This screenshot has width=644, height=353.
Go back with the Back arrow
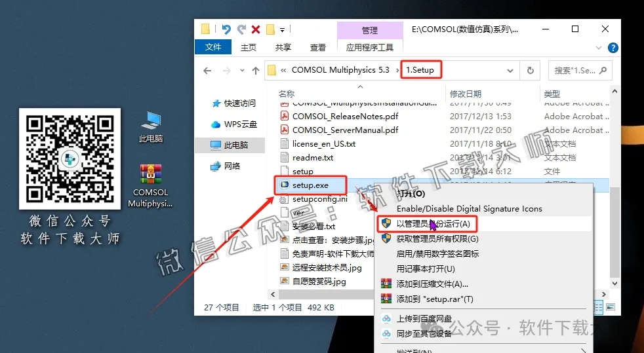click(x=207, y=71)
